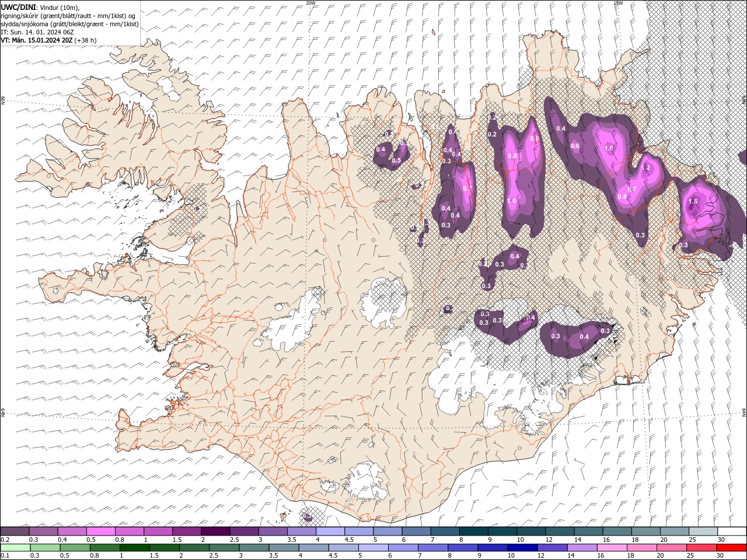Click the '1.6' snowfall value on the map
The width and height of the screenshot is (747, 560).
click(693, 201)
